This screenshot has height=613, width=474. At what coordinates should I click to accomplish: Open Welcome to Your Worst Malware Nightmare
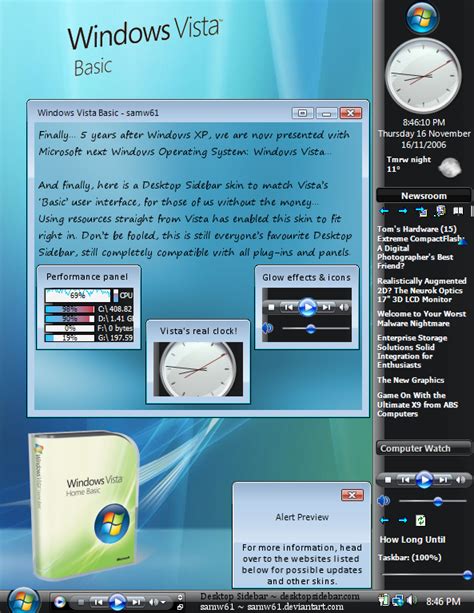point(421,319)
